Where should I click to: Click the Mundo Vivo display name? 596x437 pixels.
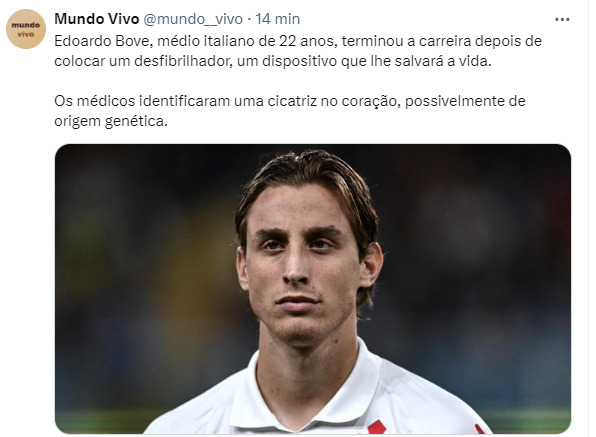point(97,19)
